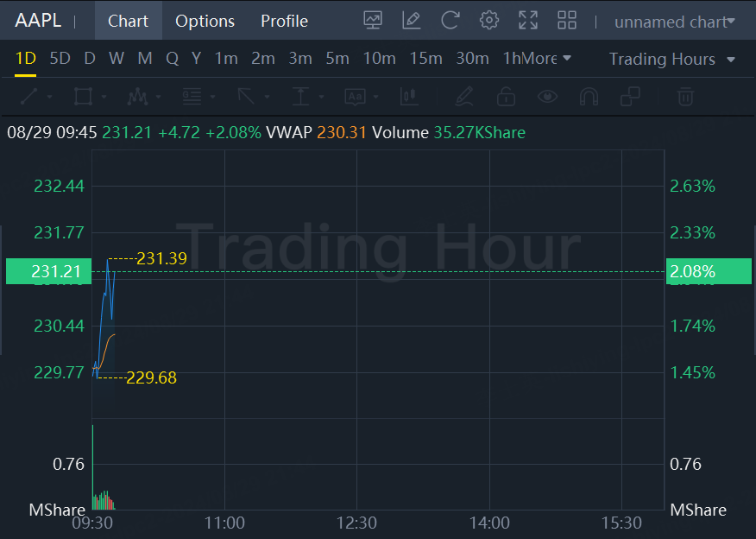The image size is (756, 539).
Task: Expand the More timeframes dropdown
Action: [x=547, y=59]
